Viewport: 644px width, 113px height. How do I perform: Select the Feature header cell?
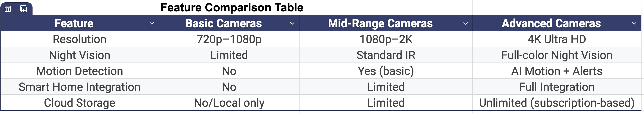click(74, 23)
